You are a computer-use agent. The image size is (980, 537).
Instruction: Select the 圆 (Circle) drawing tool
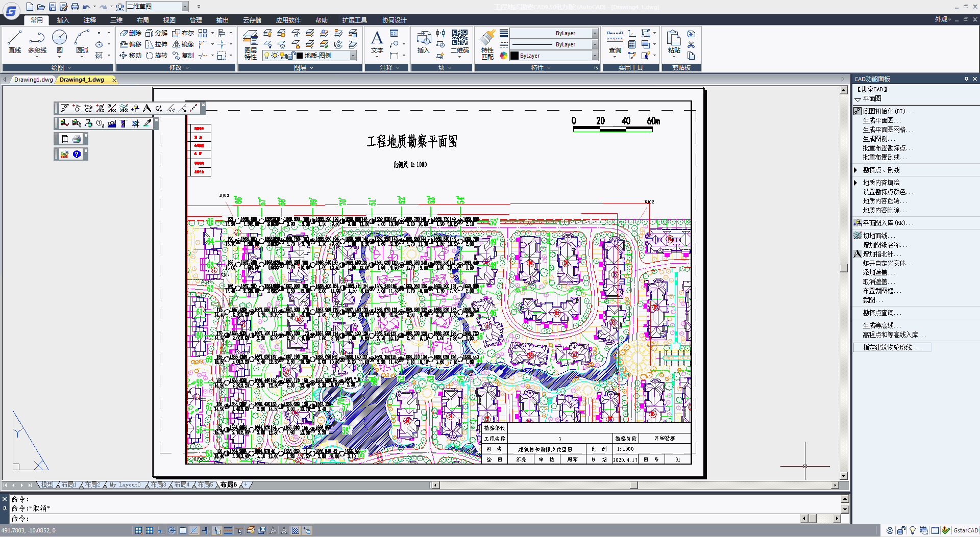point(60,42)
